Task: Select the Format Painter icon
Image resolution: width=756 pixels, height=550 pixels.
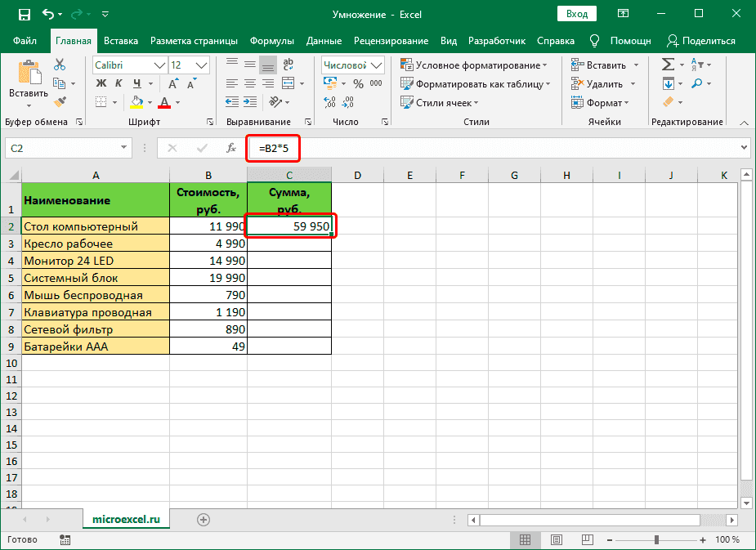Action: [x=60, y=101]
